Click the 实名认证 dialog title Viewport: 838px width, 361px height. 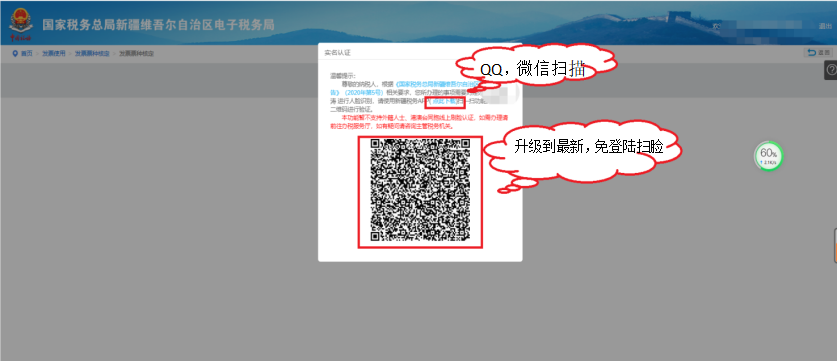tap(337, 52)
